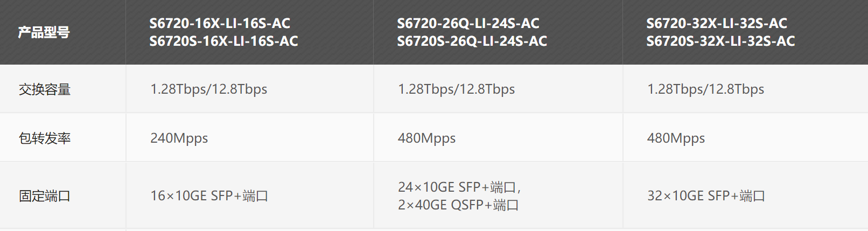Viewport: 868px width, 231px height.
Task: Click the 固定端口 row label
Action: pyautogui.click(x=45, y=196)
